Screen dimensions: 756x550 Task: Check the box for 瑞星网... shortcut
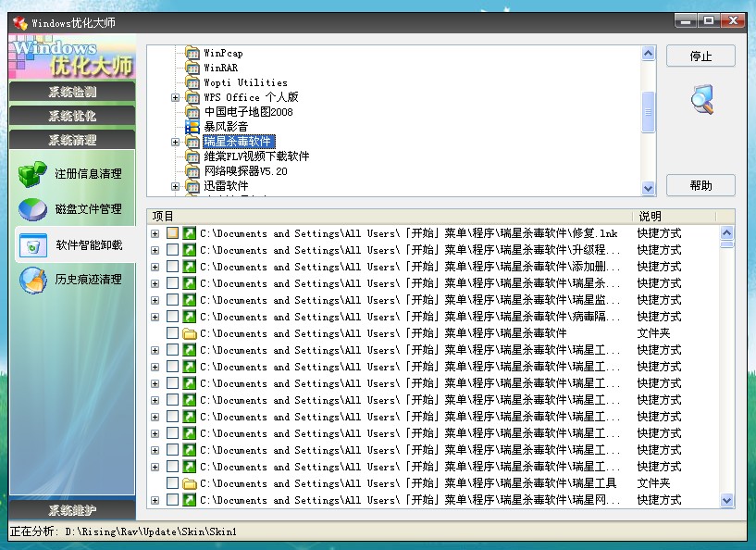[x=173, y=500]
